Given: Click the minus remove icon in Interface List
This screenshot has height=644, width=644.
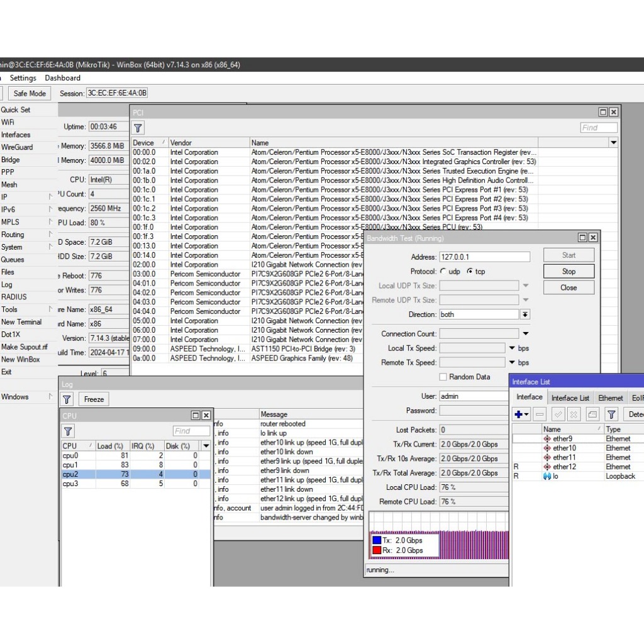Looking at the screenshot, I should (x=540, y=414).
